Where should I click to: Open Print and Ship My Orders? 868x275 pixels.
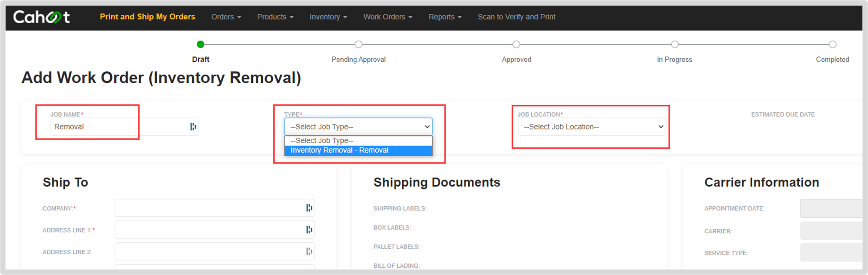point(147,17)
